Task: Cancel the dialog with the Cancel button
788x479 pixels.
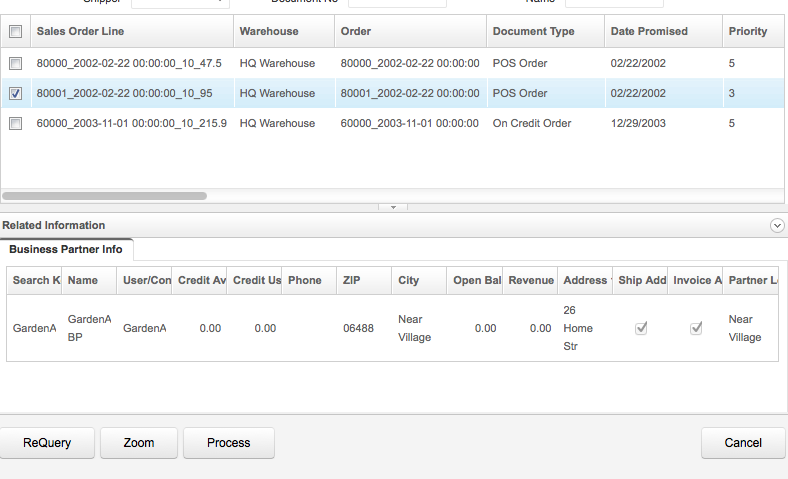Action: [x=743, y=443]
